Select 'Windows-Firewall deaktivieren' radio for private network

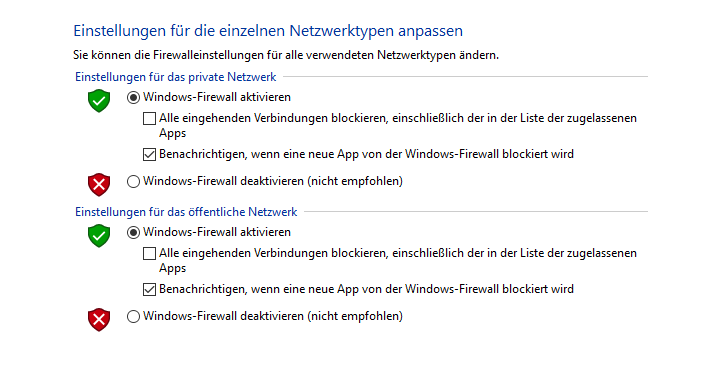(133, 181)
